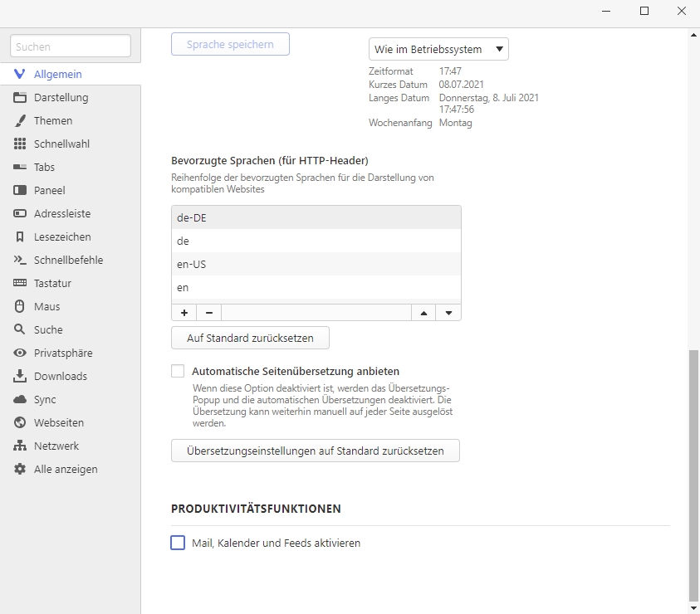This screenshot has width=700, height=614.
Task: Check Mail, Kalender und Feeds aktivieren
Action: click(x=178, y=543)
